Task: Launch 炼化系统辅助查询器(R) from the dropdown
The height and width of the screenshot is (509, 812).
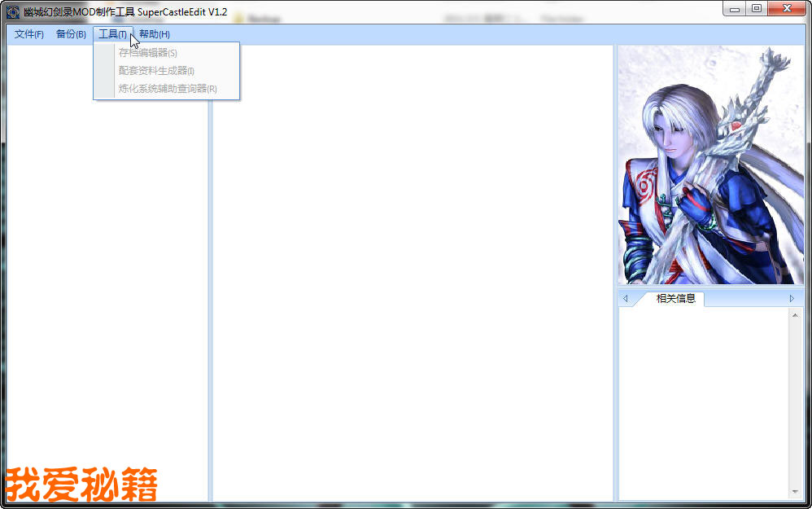Action: tap(167, 89)
